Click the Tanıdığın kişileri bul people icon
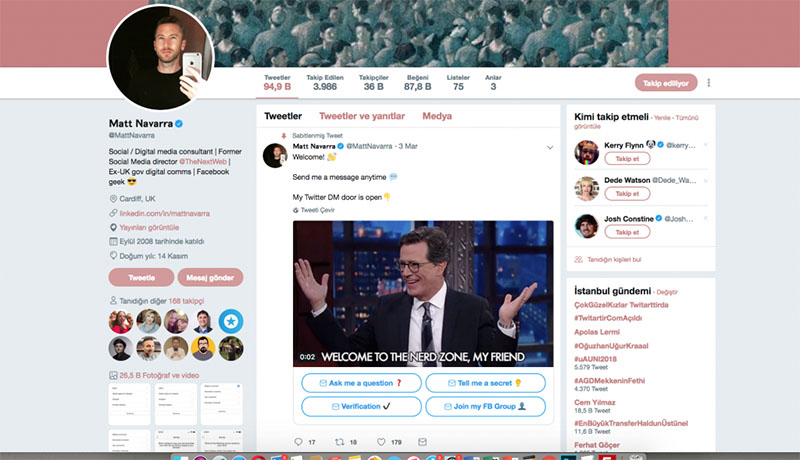This screenshot has width=800, height=460. (x=579, y=260)
